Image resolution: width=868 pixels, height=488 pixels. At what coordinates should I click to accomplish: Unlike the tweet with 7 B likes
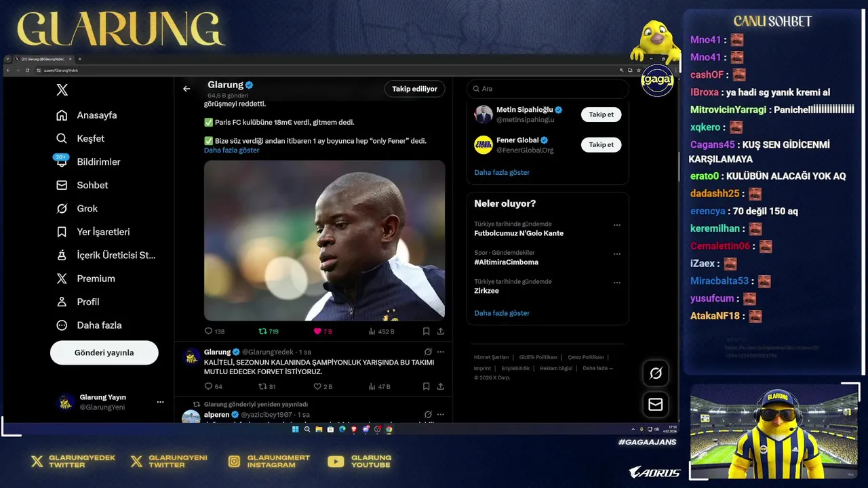tap(322, 331)
